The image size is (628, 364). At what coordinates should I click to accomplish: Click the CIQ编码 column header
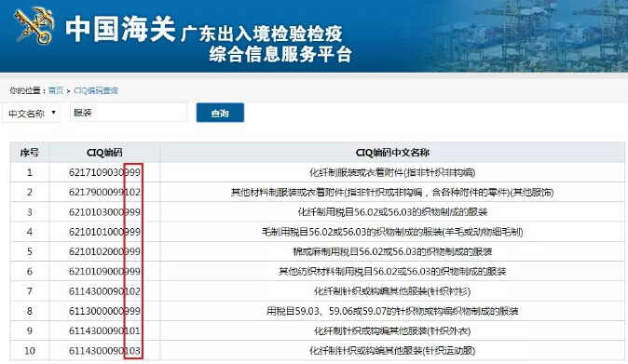coord(104,153)
